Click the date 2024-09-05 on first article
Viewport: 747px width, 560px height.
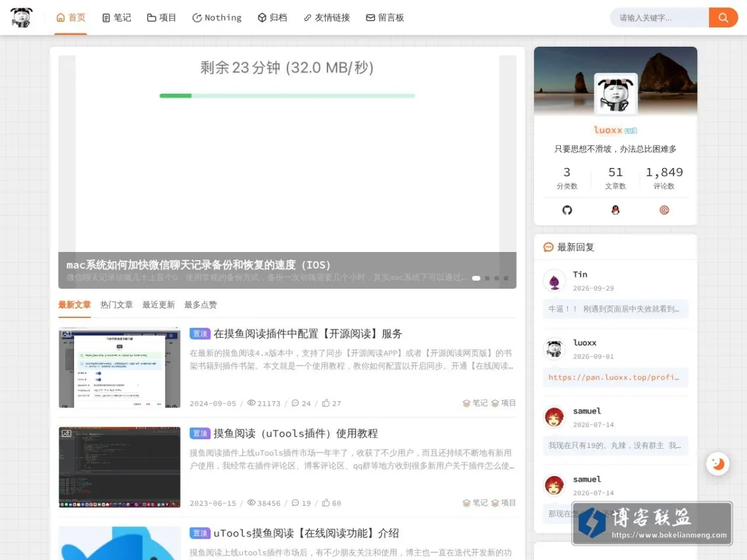tap(213, 404)
